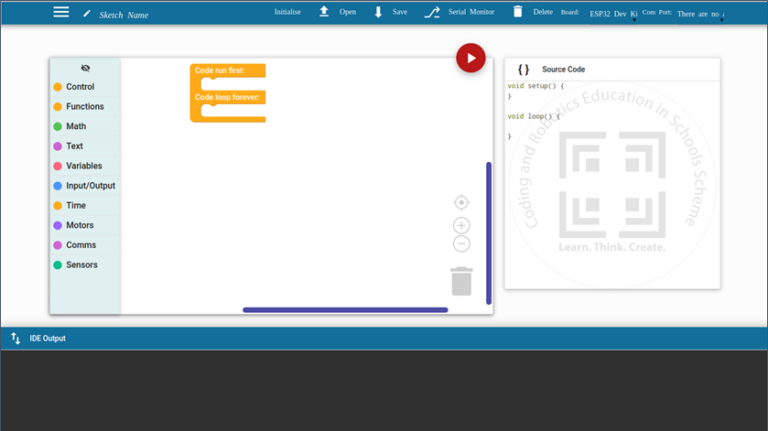Click the orange dot next to Control

[58, 87]
